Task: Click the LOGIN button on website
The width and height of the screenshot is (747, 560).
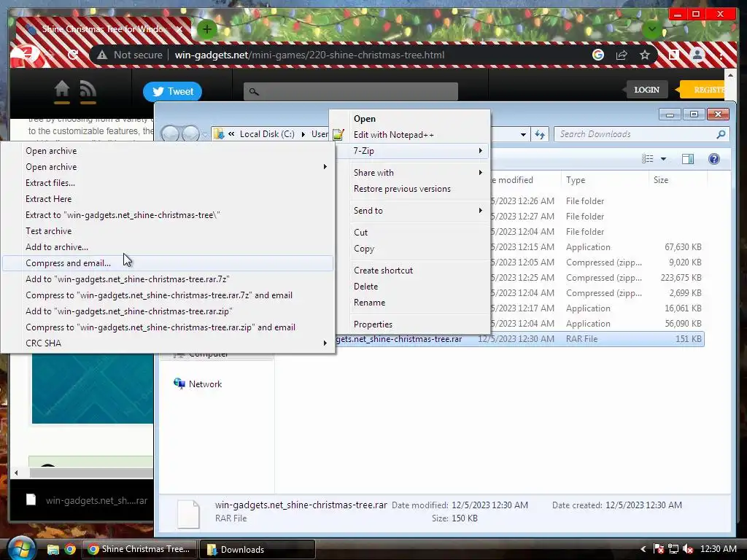Action: [x=646, y=90]
